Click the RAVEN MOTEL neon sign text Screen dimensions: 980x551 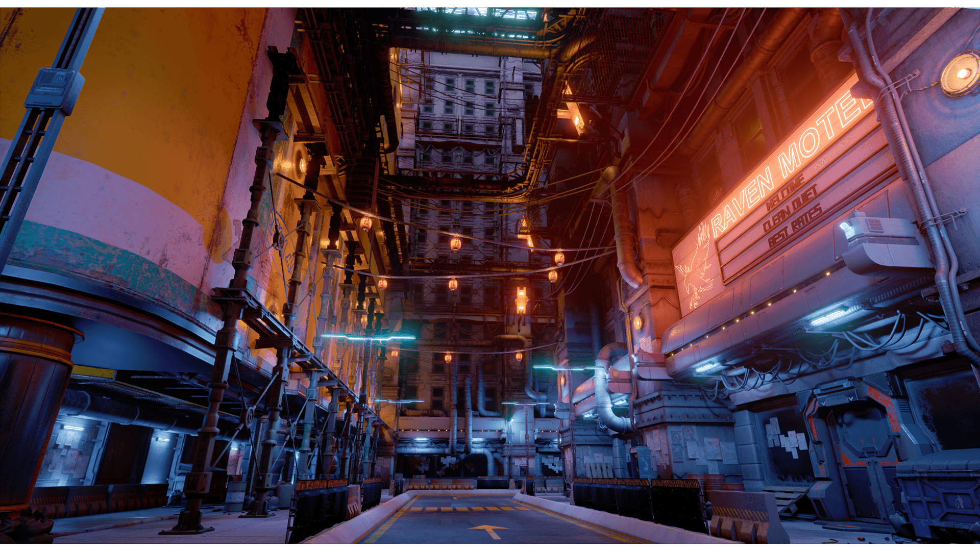click(x=792, y=163)
